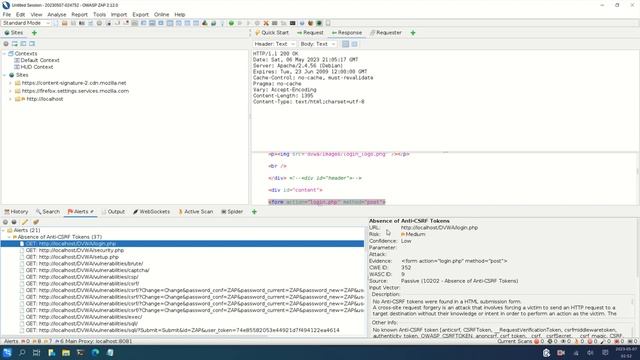Select HUD Context in the tree
The width and height of the screenshot is (640, 360).
point(37,67)
